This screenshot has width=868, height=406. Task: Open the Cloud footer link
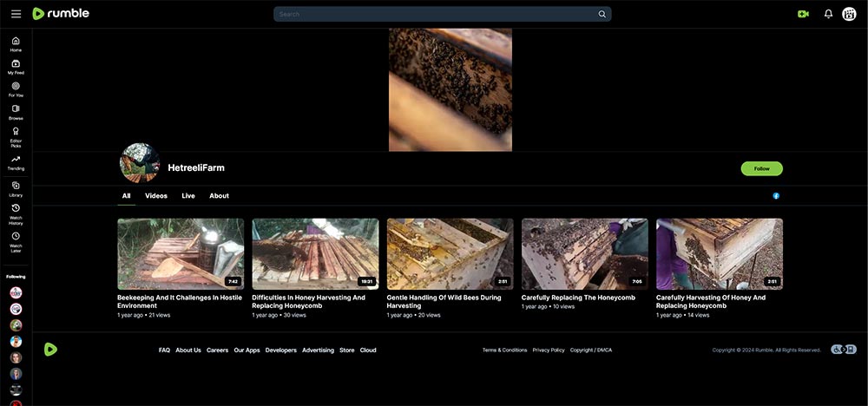368,350
